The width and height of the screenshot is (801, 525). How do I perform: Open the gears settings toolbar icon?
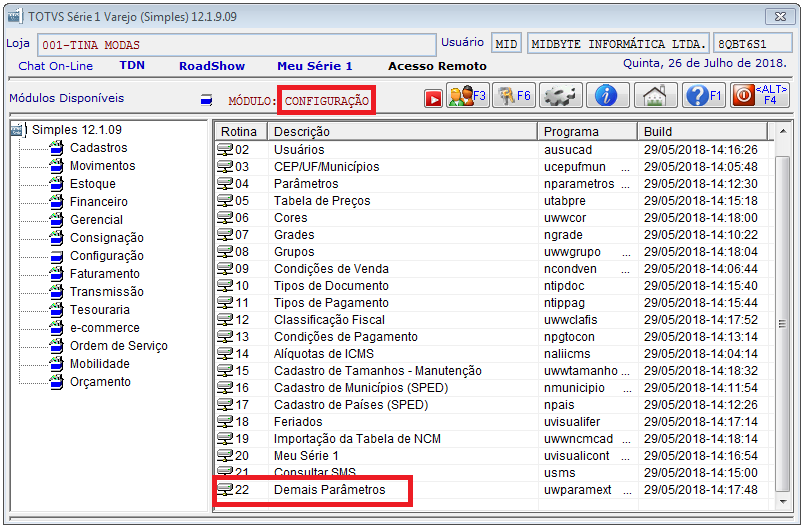tap(560, 96)
